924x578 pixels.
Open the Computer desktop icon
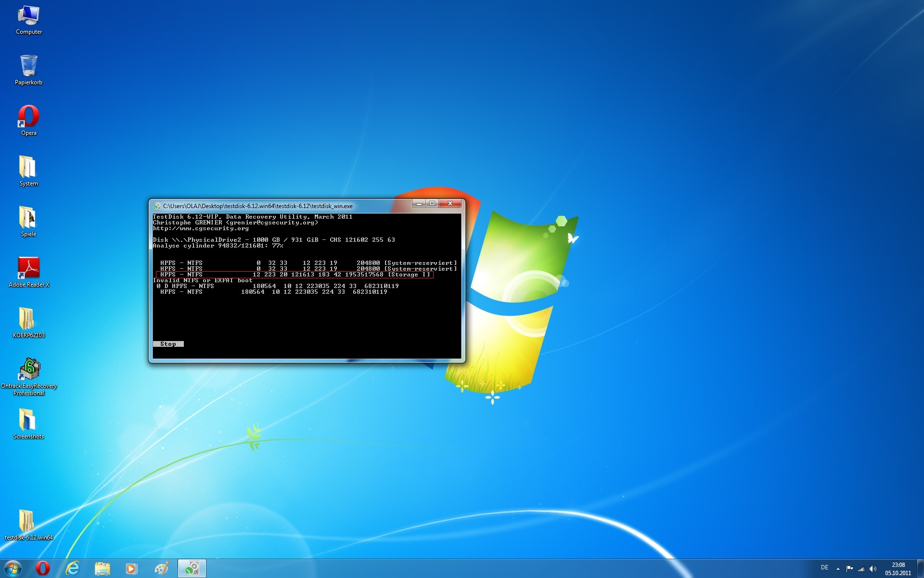coord(28,17)
